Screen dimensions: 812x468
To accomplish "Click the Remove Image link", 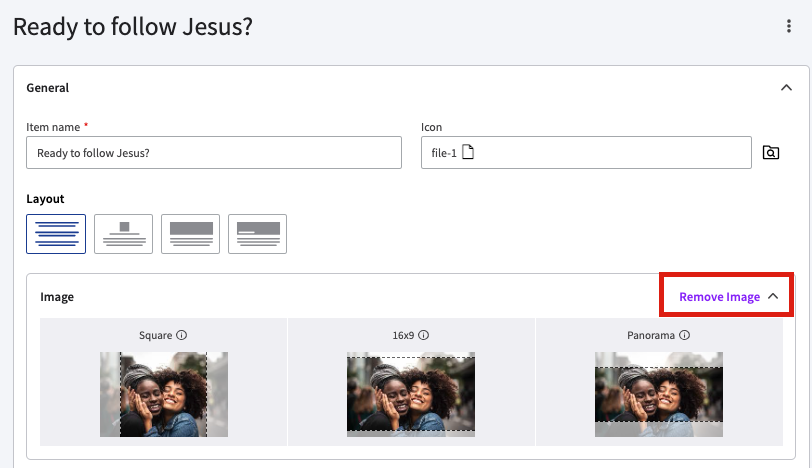I will click(x=719, y=297).
